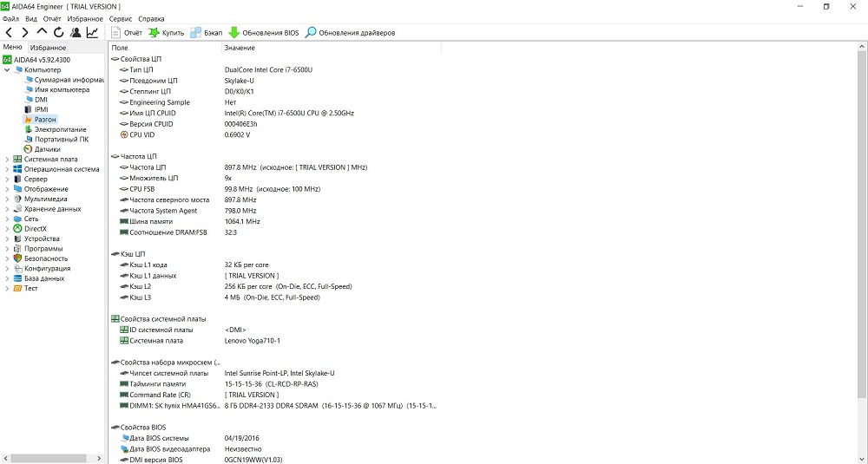Image resolution: width=868 pixels, height=464 pixels.
Task: Click the Поле column header
Action: pyautogui.click(x=165, y=48)
